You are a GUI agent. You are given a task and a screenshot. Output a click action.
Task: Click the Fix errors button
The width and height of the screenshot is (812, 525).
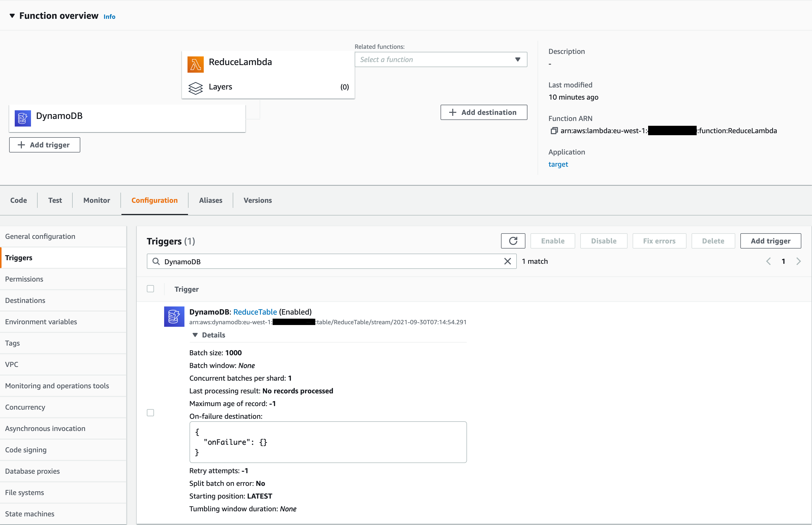tap(659, 241)
